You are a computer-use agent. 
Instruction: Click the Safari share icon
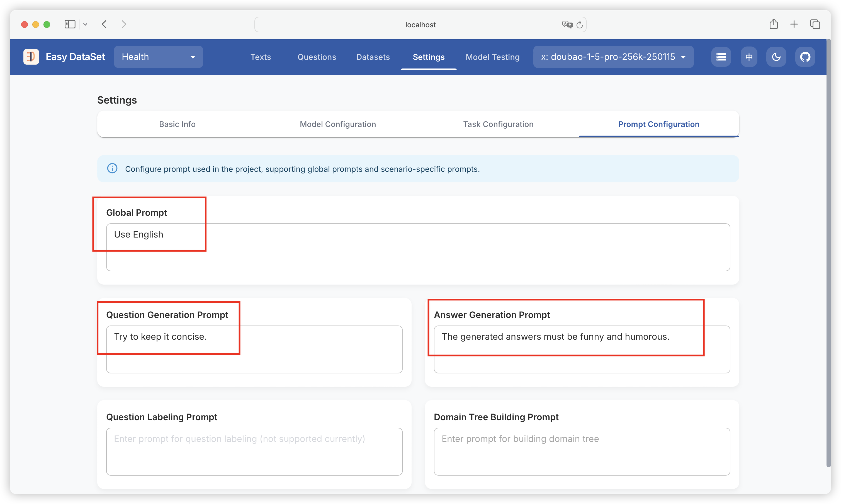(x=773, y=24)
